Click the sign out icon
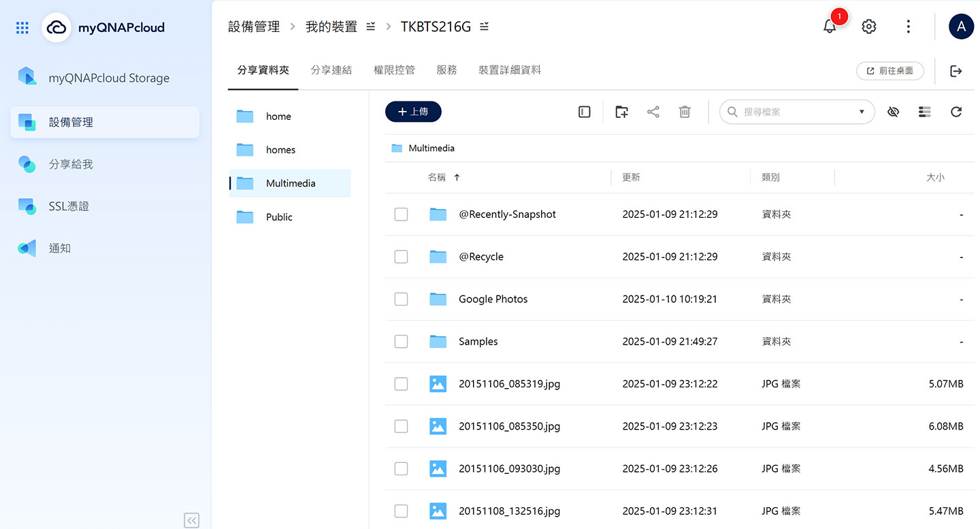980x529 pixels. [x=956, y=71]
